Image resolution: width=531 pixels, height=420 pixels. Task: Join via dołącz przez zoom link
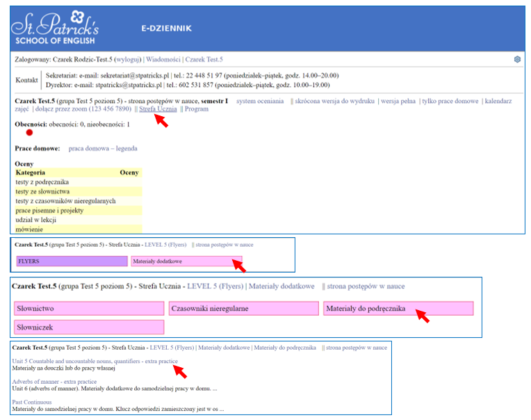click(83, 108)
